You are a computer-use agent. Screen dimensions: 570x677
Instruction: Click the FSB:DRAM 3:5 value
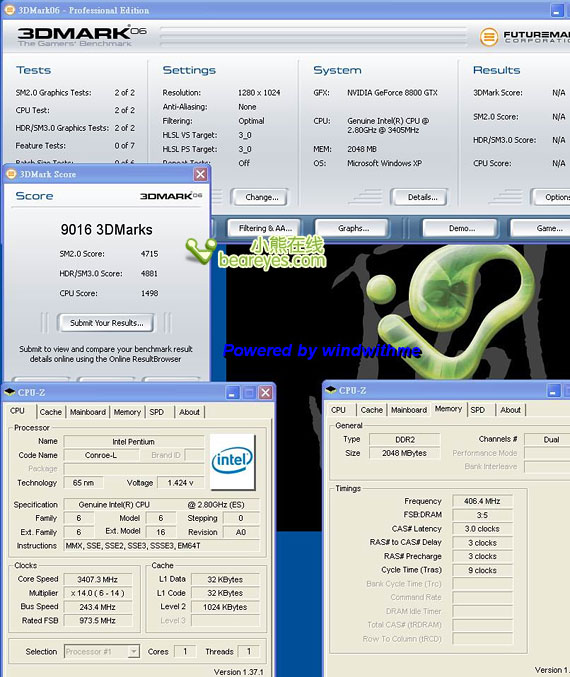click(482, 515)
